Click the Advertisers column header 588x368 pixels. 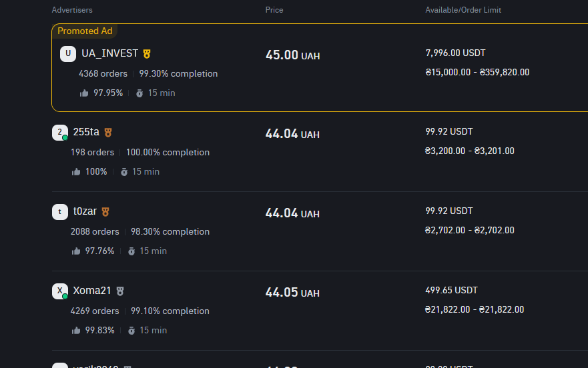tap(72, 10)
